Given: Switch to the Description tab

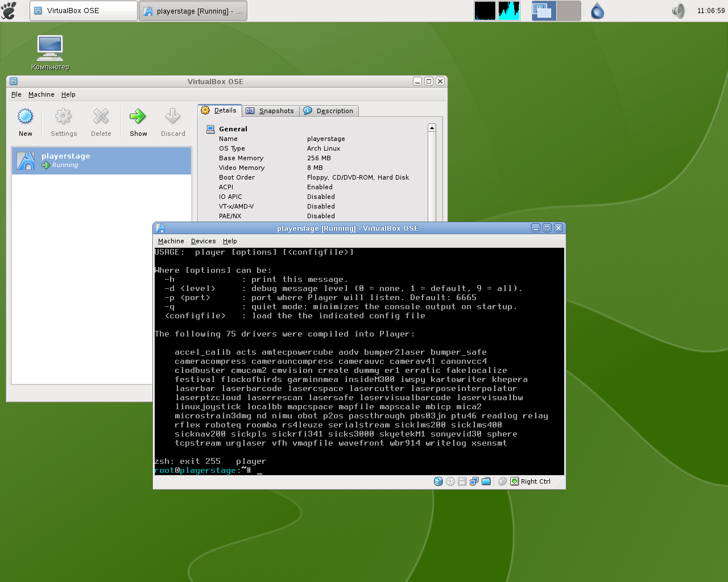Looking at the screenshot, I should (329, 111).
